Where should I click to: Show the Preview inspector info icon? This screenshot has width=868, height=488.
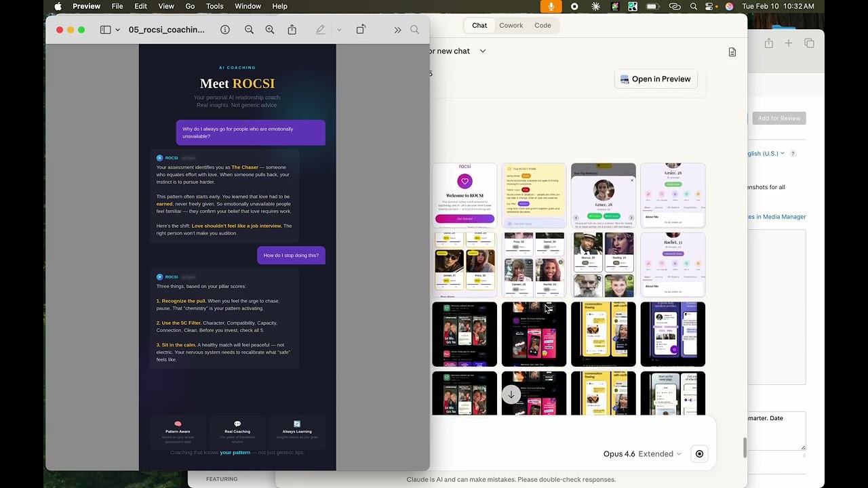point(225,30)
